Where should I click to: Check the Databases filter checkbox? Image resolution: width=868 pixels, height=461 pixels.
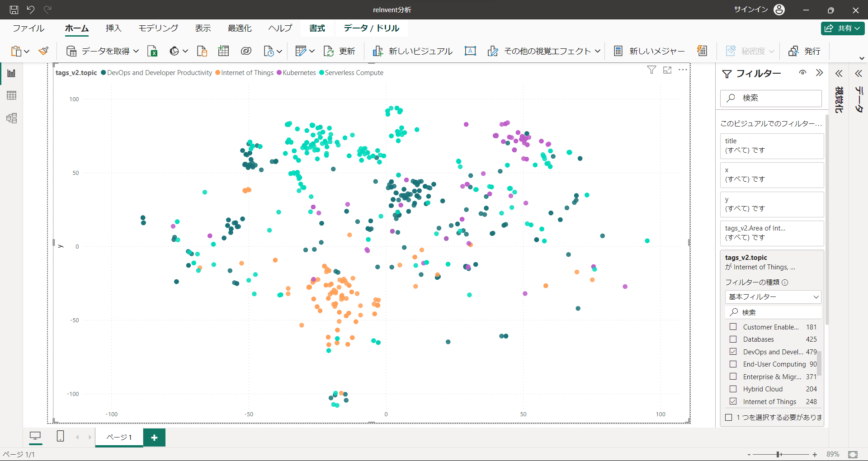coord(733,339)
